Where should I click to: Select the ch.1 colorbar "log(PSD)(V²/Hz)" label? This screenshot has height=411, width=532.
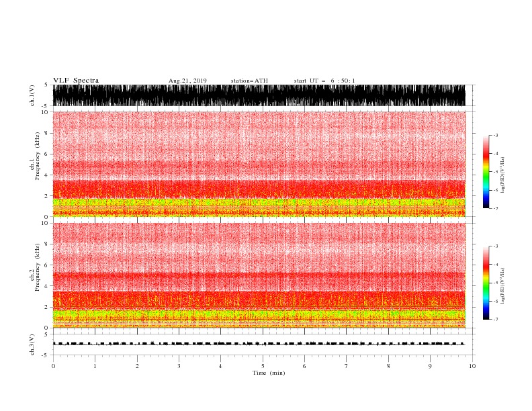pos(502,175)
